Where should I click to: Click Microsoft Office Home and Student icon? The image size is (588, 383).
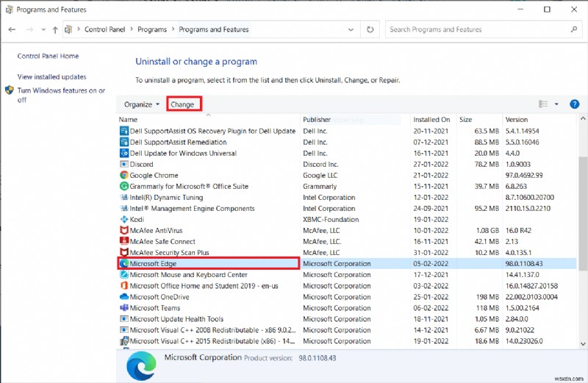pos(124,285)
